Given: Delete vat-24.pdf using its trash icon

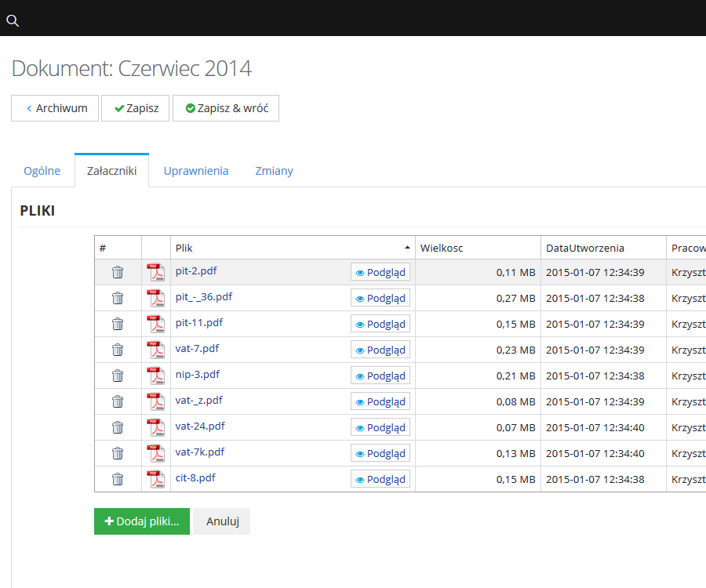Looking at the screenshot, I should pos(118,427).
